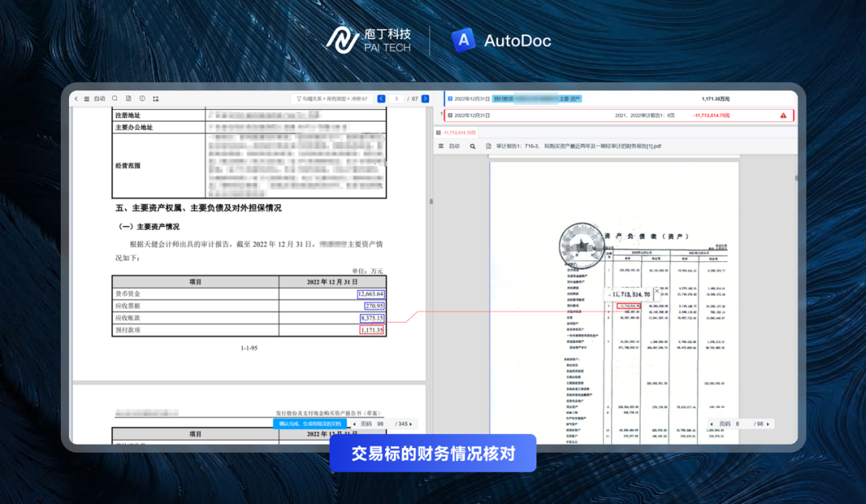866x504 pixels.
Task: Click the search icon in left toolbar
Action: 115,99
